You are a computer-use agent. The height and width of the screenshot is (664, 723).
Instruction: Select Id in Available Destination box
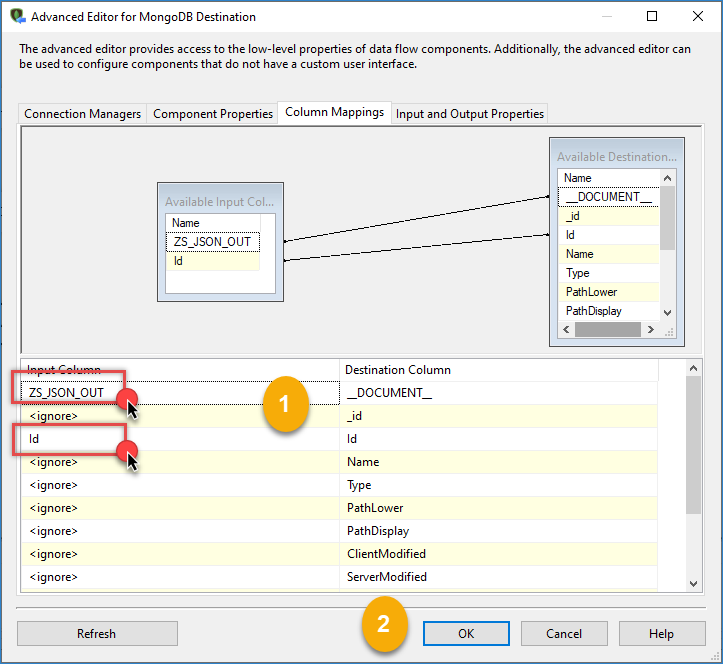[x=609, y=235]
